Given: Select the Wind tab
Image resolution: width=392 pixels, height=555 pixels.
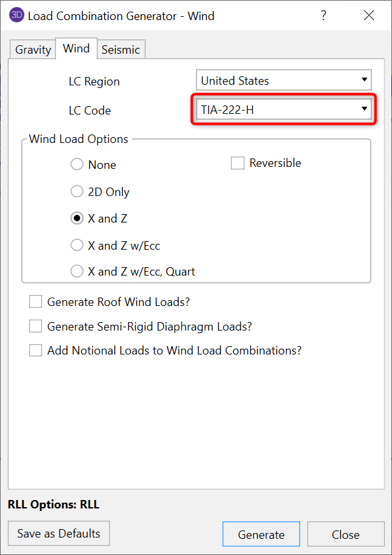Looking at the screenshot, I should click(x=76, y=49).
